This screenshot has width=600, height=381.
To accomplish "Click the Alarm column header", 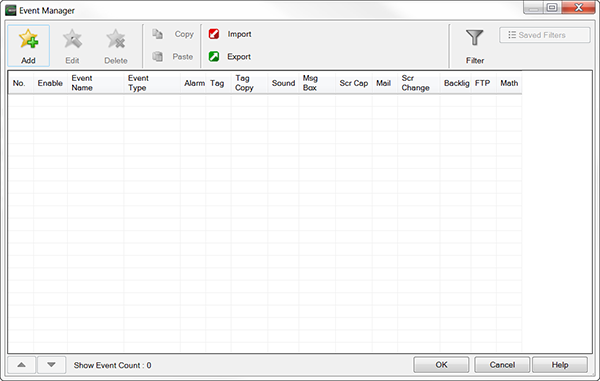I will coord(193,83).
